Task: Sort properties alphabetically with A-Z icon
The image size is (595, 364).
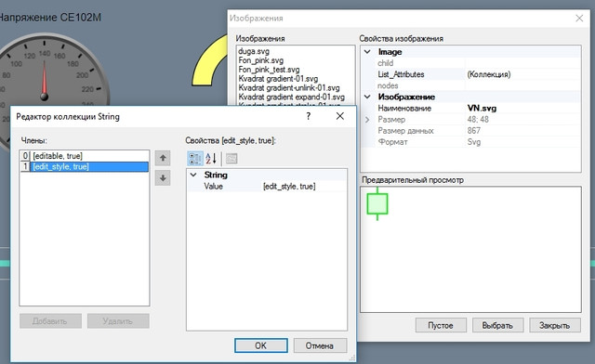Action: click(211, 159)
